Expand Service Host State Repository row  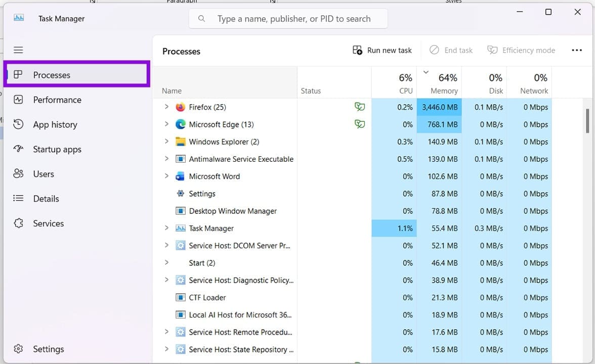[x=166, y=349]
